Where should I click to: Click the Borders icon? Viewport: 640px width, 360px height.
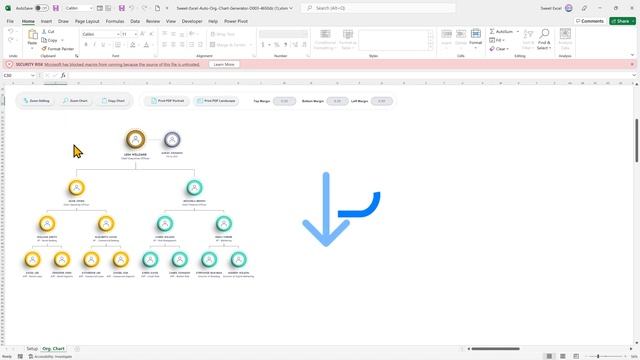(x=118, y=44)
